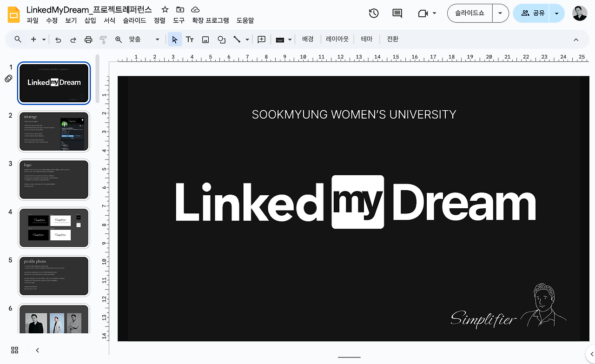Open the comments history icon
Screen dimensions: 595x364
[x=397, y=13]
